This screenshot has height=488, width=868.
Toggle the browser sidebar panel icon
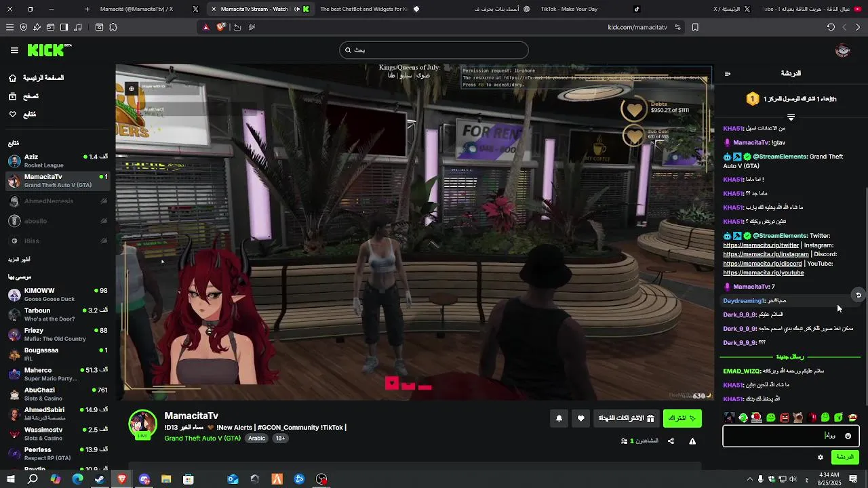click(64, 27)
